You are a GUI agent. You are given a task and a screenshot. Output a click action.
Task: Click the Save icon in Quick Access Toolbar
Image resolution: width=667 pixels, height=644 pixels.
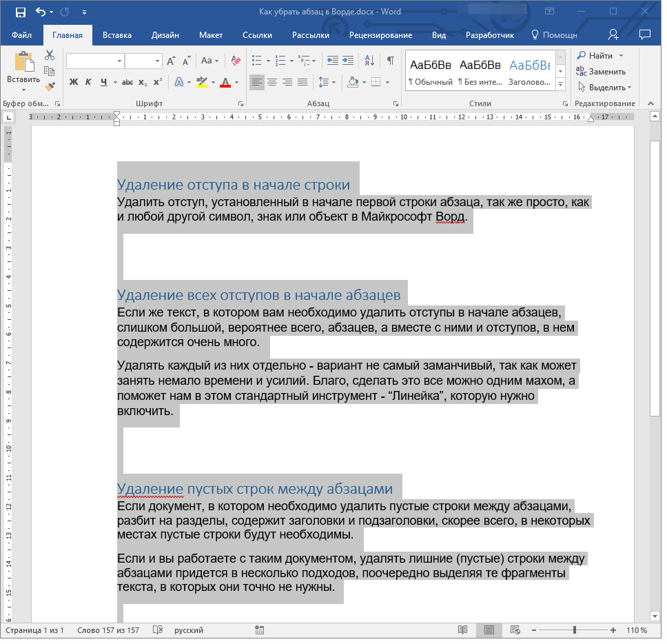click(20, 12)
